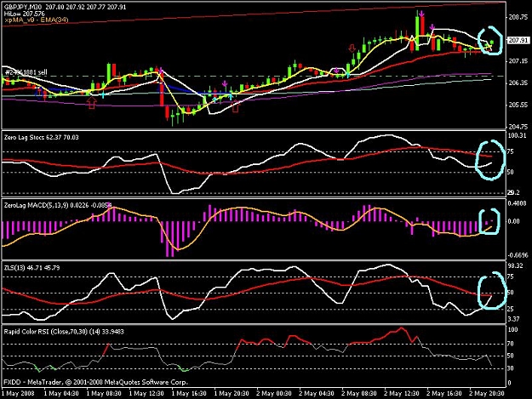Click the 204.75 price axis value
Viewport: 532px width, 399px height.
pyautogui.click(x=518, y=127)
